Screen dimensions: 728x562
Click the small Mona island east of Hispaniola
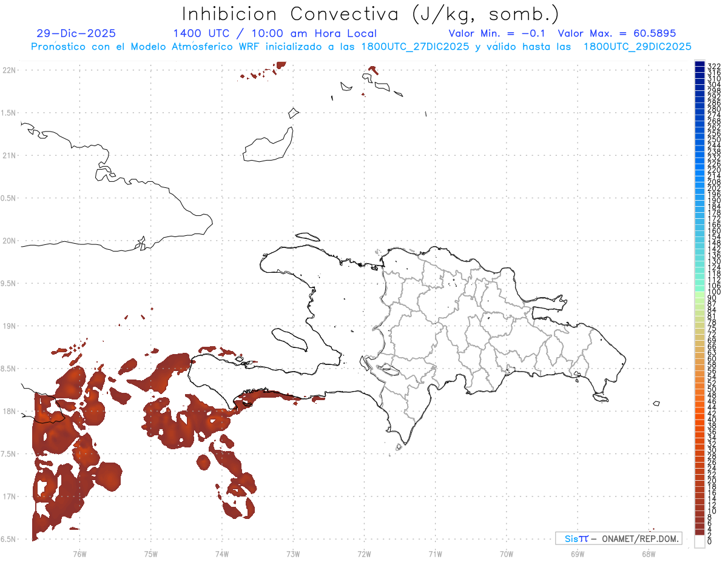(656, 404)
